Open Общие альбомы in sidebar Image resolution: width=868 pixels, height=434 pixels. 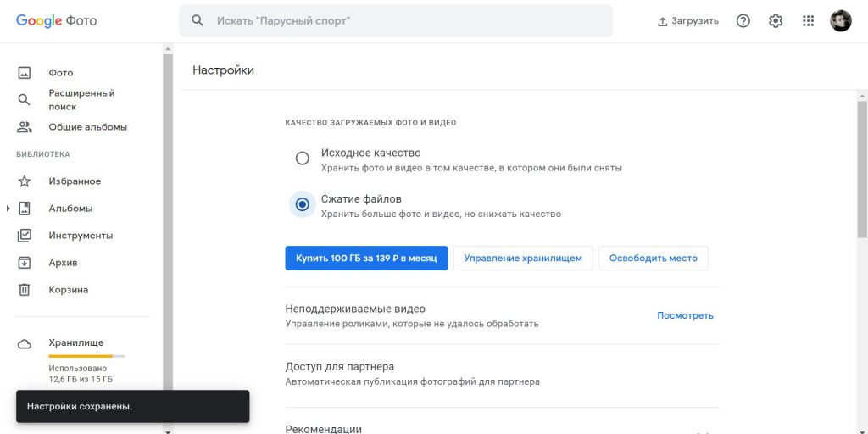pyautogui.click(x=87, y=127)
